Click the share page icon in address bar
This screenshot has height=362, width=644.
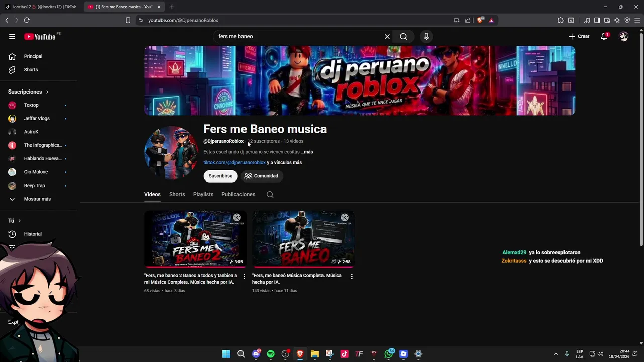[x=468, y=20]
